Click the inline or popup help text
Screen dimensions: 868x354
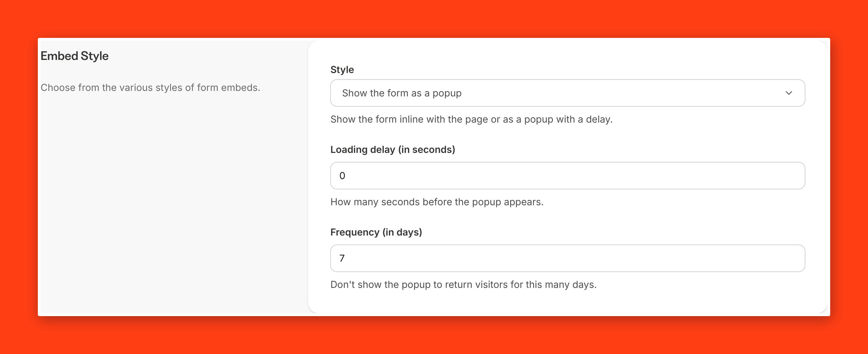[x=471, y=119]
